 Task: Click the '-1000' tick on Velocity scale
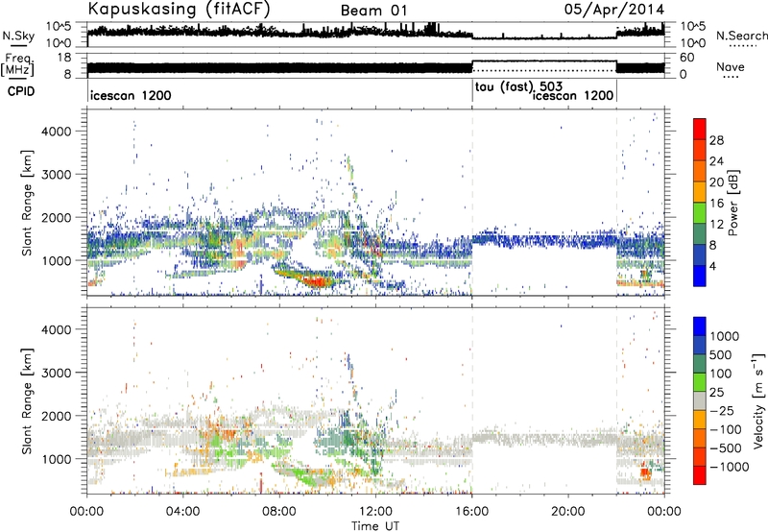tap(729, 467)
